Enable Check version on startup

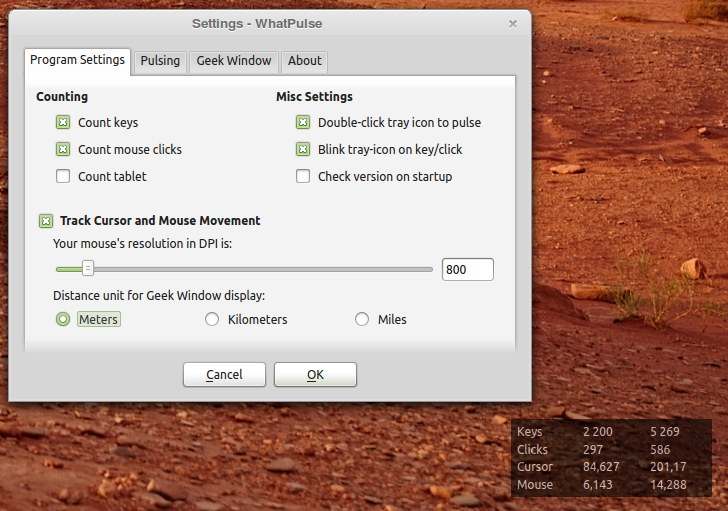point(303,176)
